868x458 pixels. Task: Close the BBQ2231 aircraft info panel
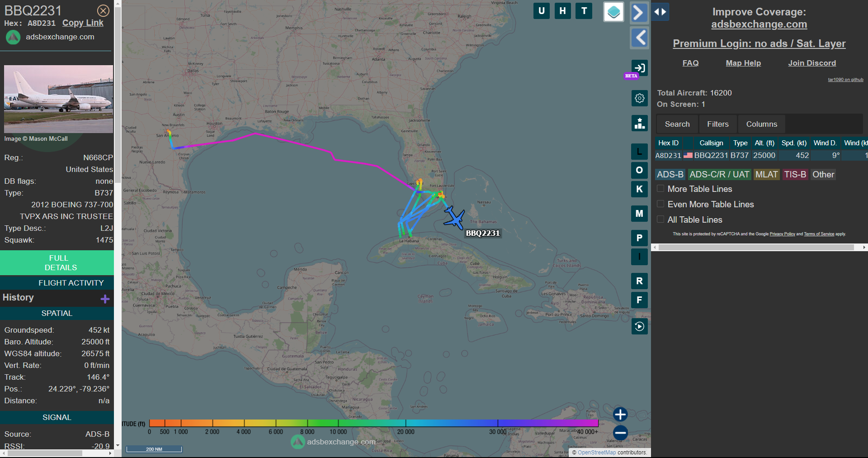103,10
